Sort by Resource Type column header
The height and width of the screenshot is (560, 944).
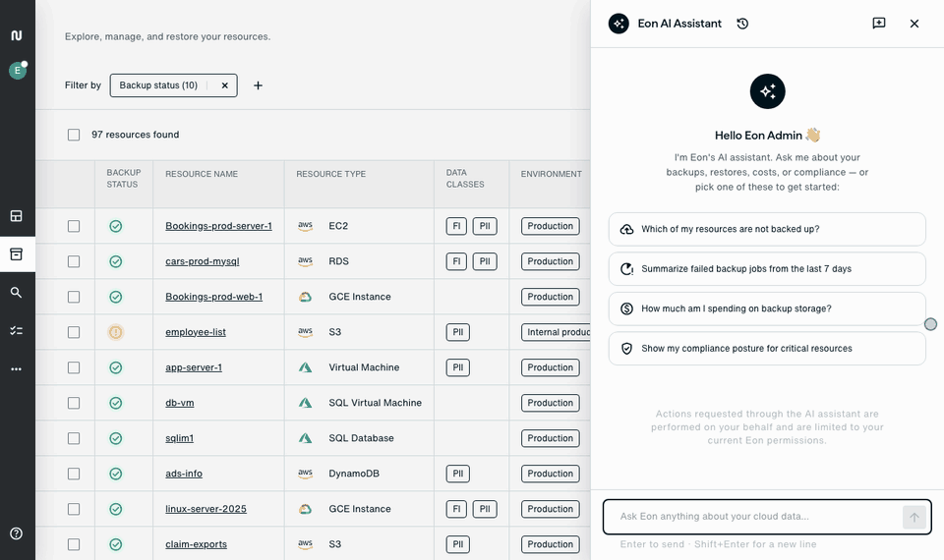tap(330, 174)
